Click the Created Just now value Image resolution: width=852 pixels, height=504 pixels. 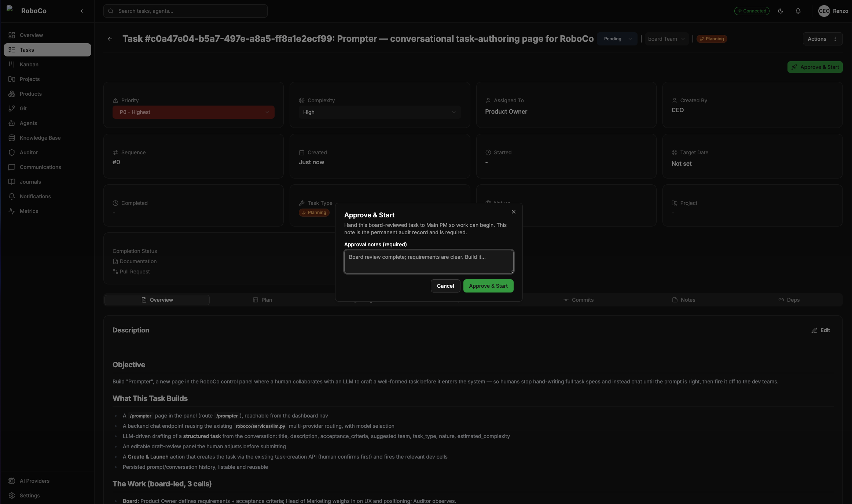pos(311,162)
